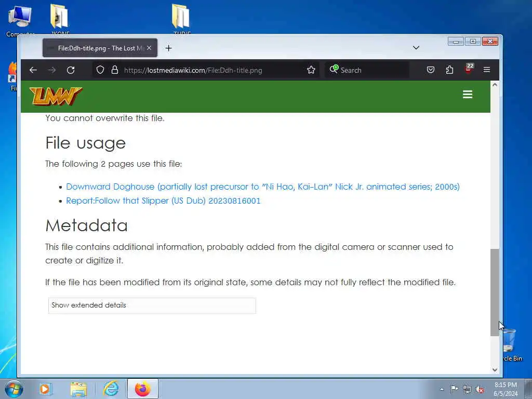Open the network tray icon
Viewport: 532px width, 399px height.
[x=467, y=389]
